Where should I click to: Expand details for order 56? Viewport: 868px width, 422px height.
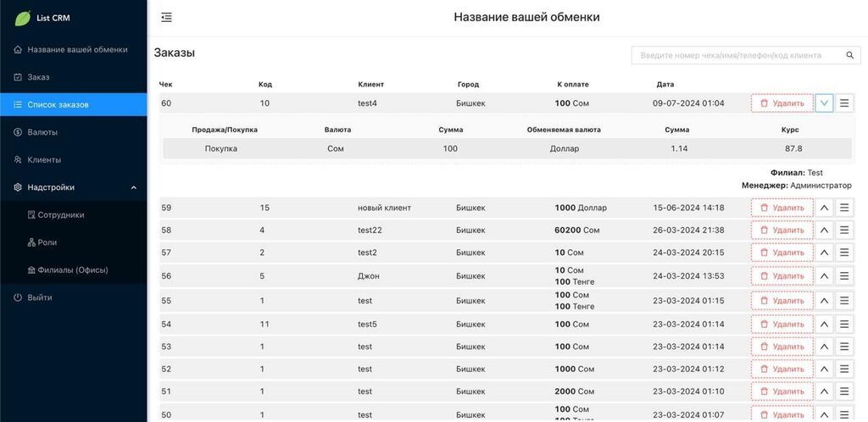pyautogui.click(x=824, y=276)
